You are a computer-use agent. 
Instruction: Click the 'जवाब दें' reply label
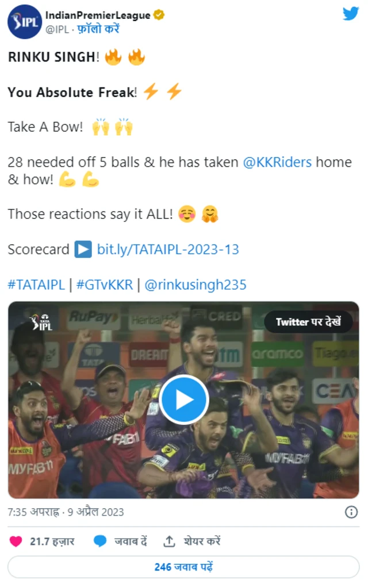(131, 541)
